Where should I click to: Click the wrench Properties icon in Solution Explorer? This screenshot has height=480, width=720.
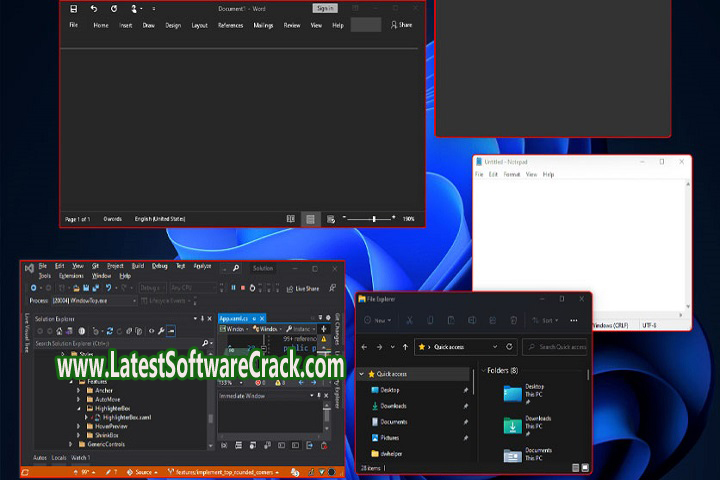pos(161,331)
